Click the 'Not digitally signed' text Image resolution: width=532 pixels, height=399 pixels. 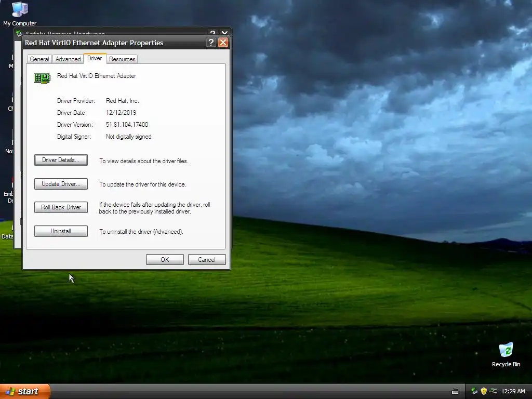pos(129,137)
